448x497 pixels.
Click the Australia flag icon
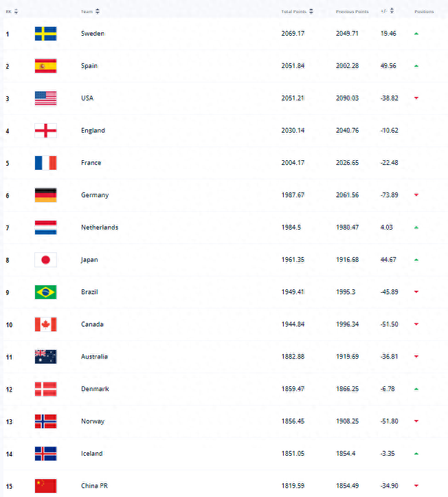[45, 357]
